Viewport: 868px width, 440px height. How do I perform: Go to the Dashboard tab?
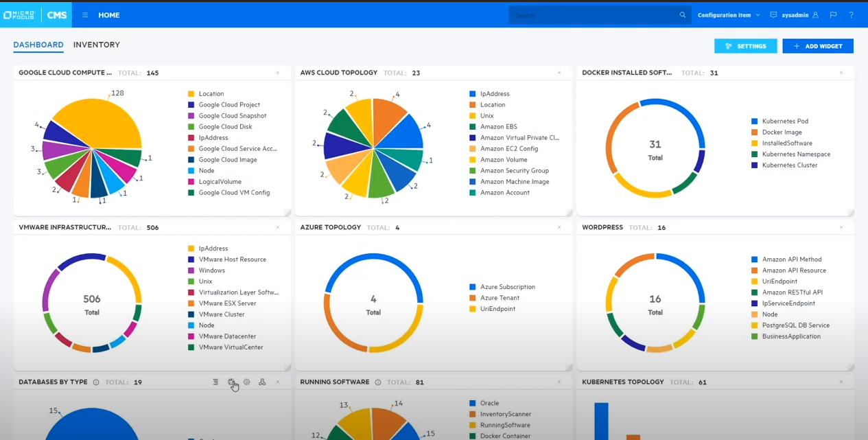[x=38, y=45]
